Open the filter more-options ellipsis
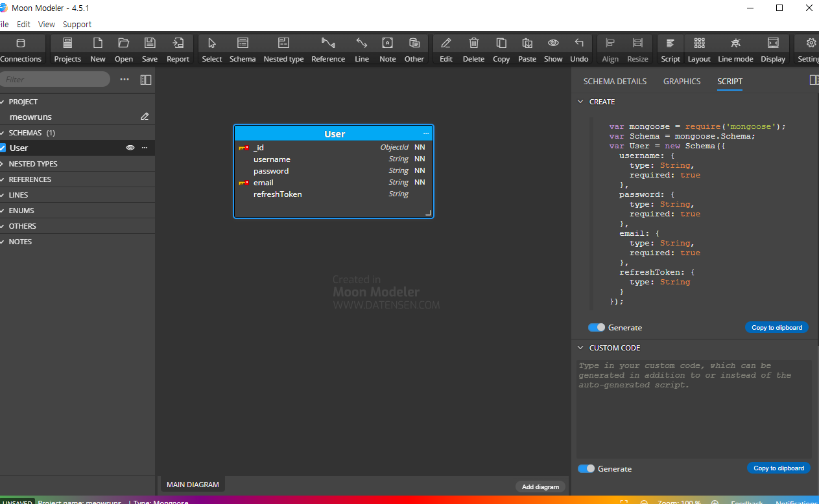The image size is (819, 504). pyautogui.click(x=125, y=79)
